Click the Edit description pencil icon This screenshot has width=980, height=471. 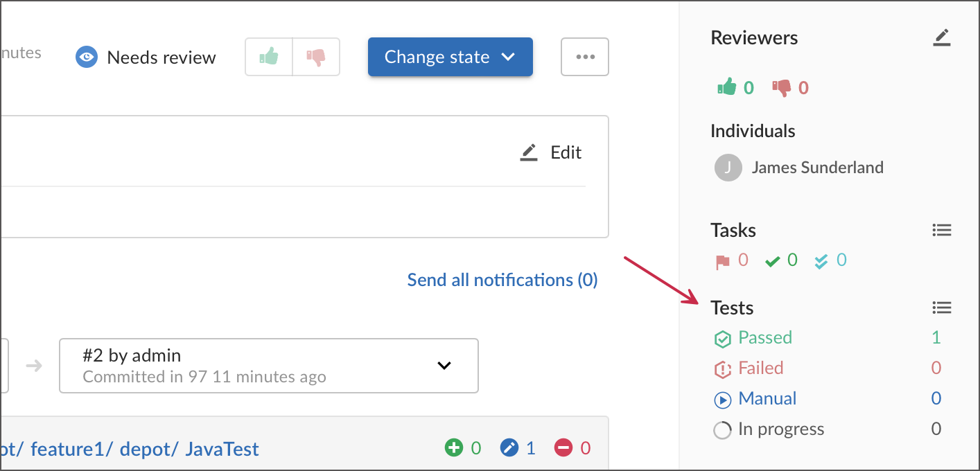click(530, 152)
